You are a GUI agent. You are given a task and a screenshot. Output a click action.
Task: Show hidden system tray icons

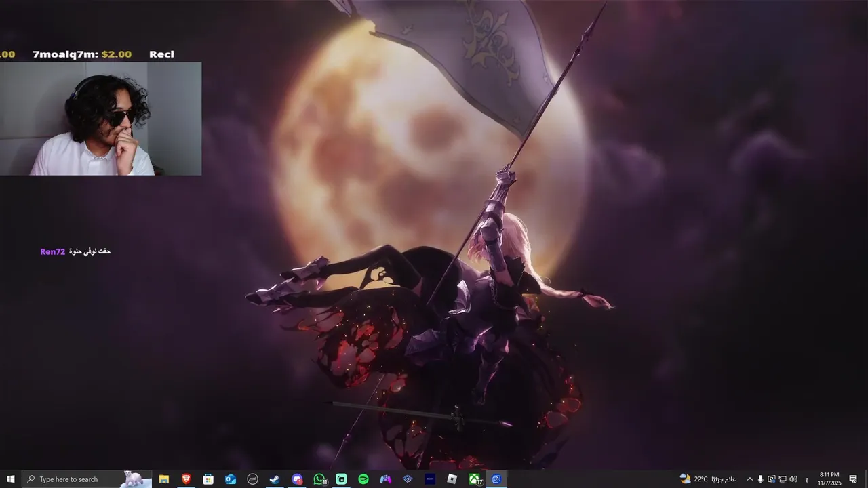749,479
